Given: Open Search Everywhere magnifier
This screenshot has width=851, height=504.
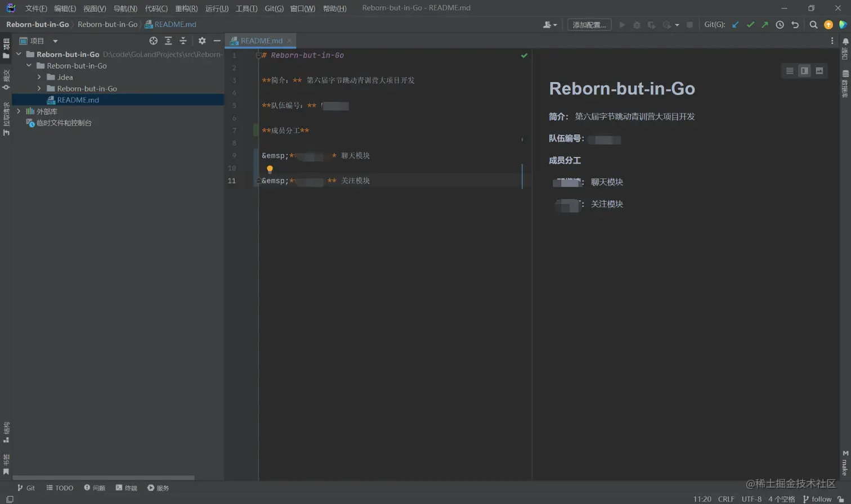Looking at the screenshot, I should click(813, 25).
